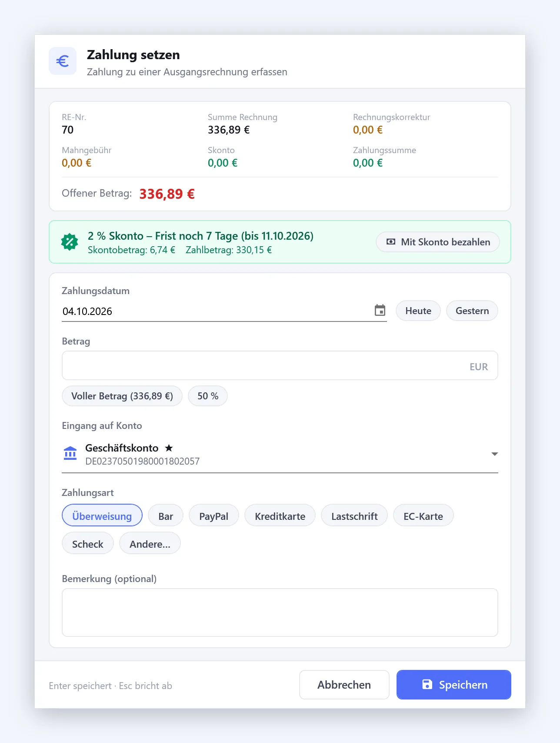Pick Kreditkarte as Zahlungsart
The height and width of the screenshot is (743, 560).
coord(280,515)
